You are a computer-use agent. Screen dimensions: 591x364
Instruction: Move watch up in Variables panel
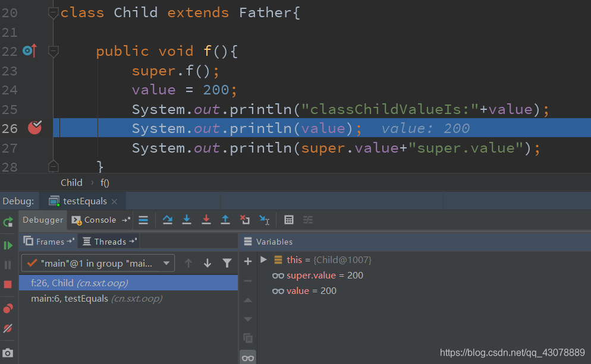click(x=247, y=300)
